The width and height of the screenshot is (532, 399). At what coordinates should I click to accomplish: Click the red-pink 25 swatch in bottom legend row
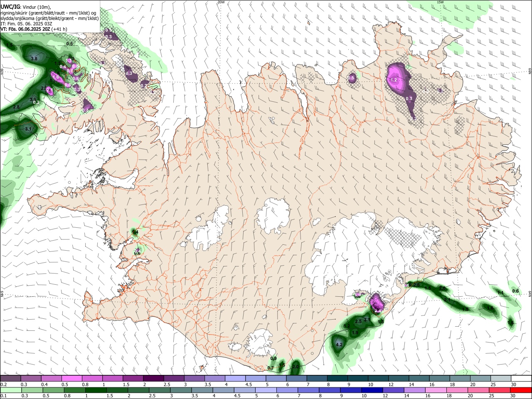coord(500,390)
